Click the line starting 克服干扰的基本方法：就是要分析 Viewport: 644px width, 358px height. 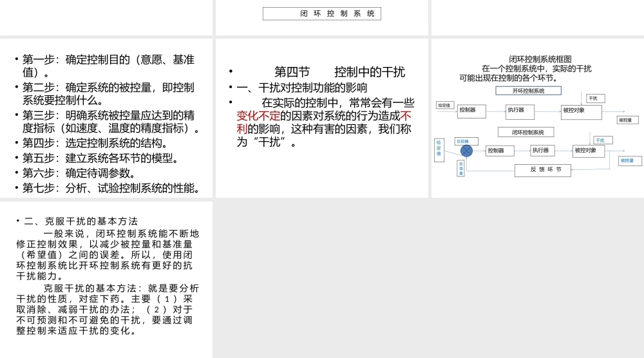coord(121,288)
